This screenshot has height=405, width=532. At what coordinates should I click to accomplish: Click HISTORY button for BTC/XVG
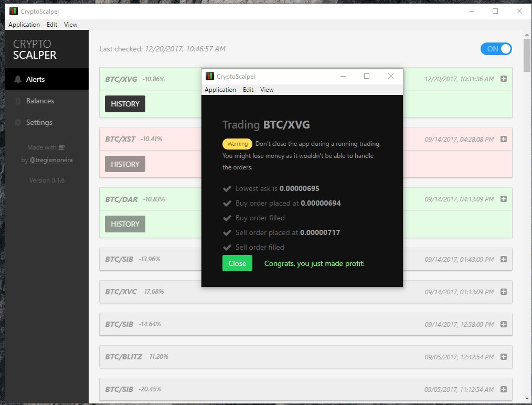[125, 104]
